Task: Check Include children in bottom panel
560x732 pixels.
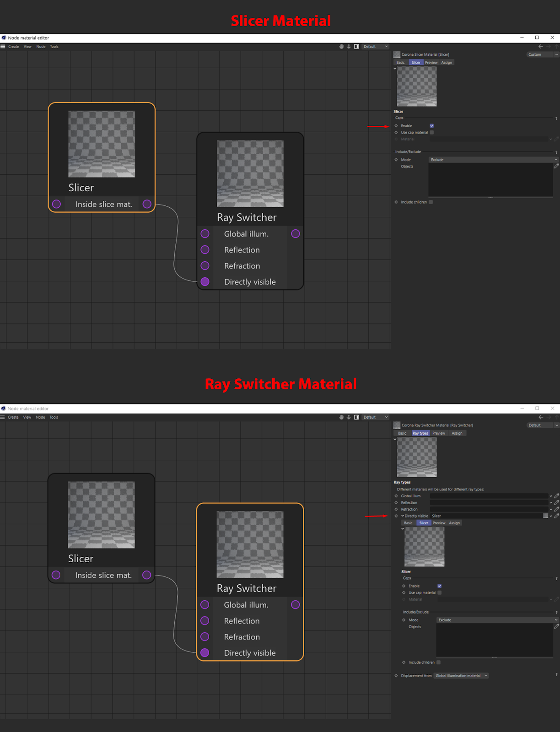Action: 438,662
